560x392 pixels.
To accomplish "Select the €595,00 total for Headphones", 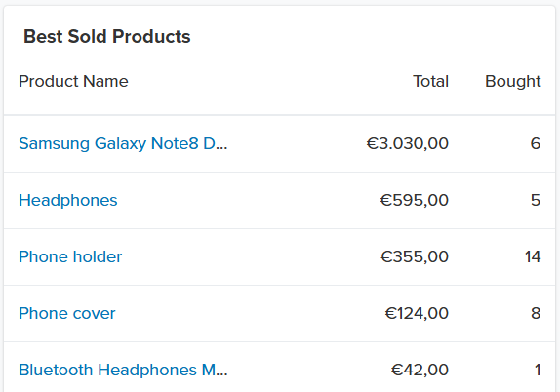I will click(415, 200).
